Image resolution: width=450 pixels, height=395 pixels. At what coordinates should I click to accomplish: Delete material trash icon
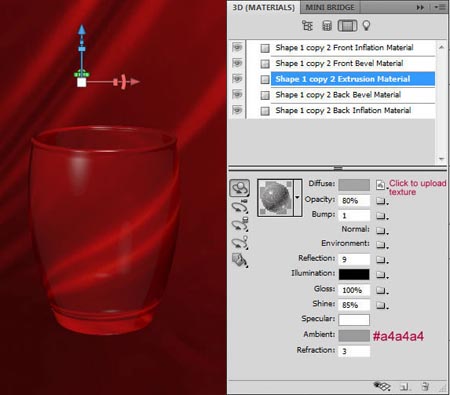425,386
